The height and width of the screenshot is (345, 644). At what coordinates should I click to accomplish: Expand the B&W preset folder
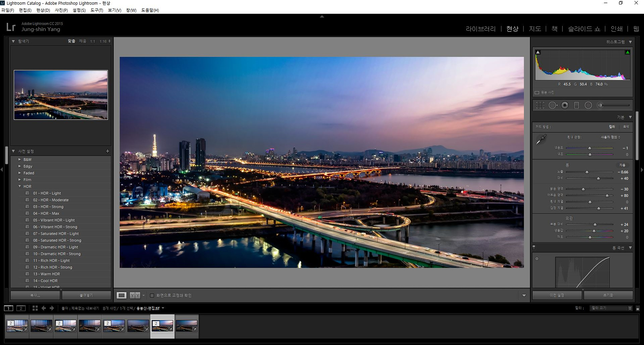(20, 160)
